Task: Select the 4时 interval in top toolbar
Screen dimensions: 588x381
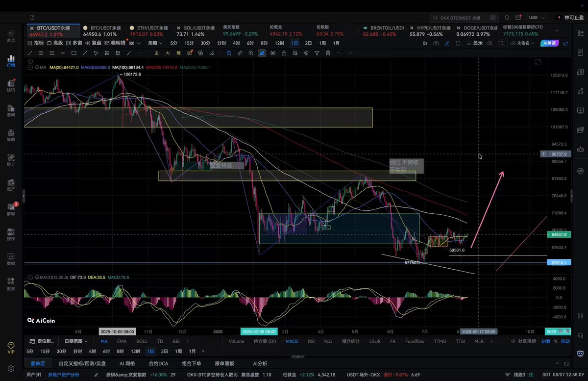Action: (x=236, y=43)
